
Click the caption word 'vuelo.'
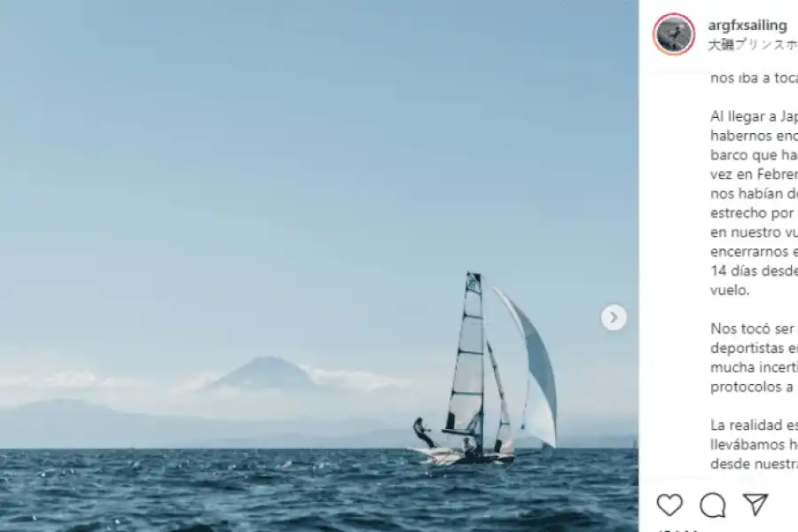(730, 290)
